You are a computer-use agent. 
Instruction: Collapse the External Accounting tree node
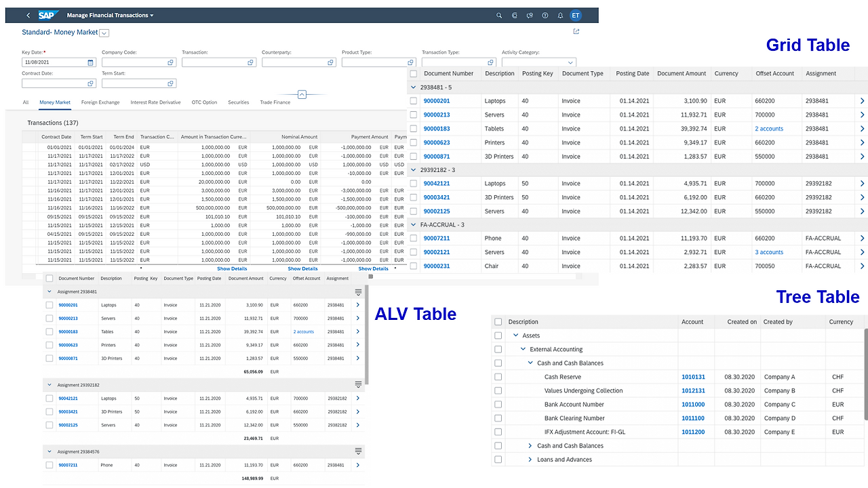(523, 350)
